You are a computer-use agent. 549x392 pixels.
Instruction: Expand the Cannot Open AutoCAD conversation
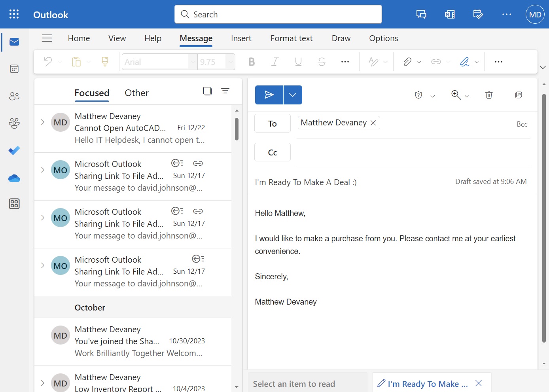tap(42, 122)
